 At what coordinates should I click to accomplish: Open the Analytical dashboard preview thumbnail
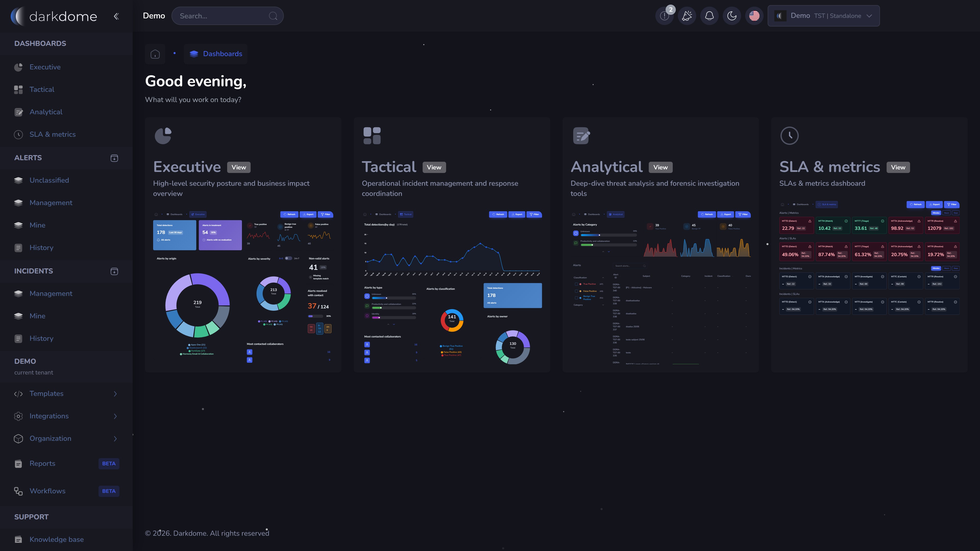[661, 287]
